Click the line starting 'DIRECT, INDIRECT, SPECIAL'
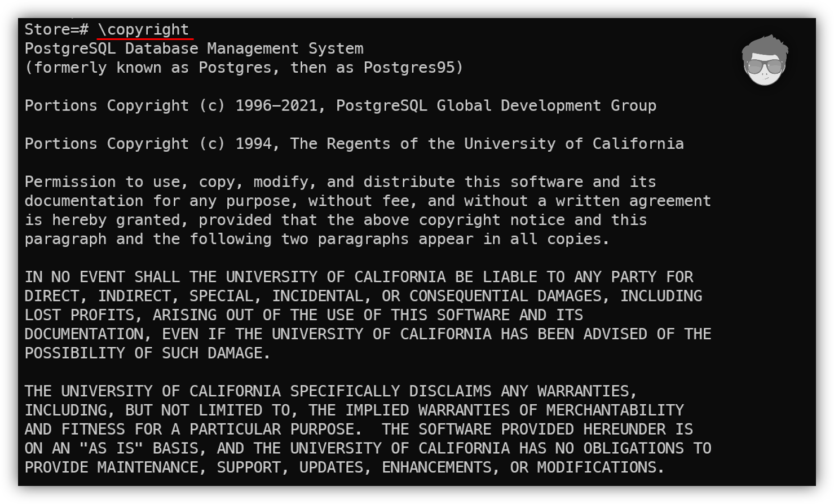 [x=363, y=297]
